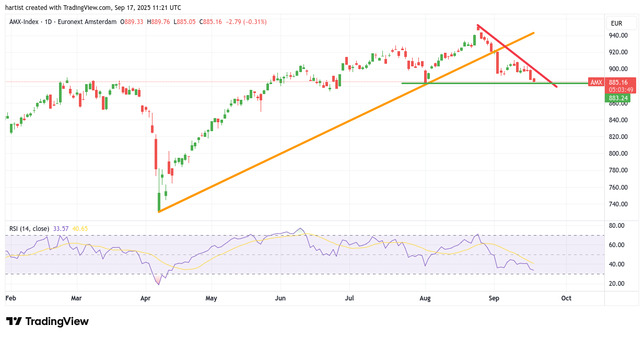The image size is (644, 337).
Task: Click the RSI value 33.57
Action: [60, 228]
